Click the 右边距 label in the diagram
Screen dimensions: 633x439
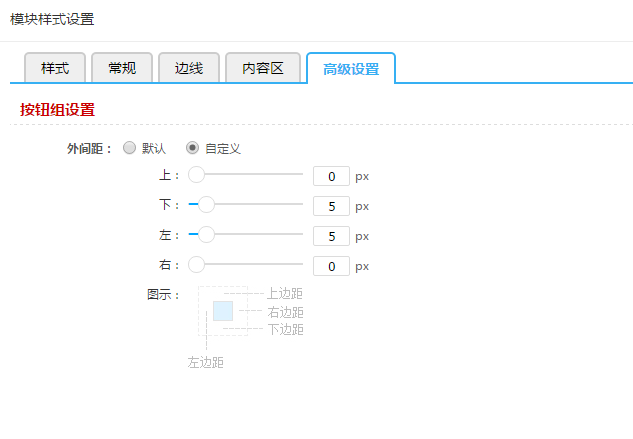tap(285, 312)
